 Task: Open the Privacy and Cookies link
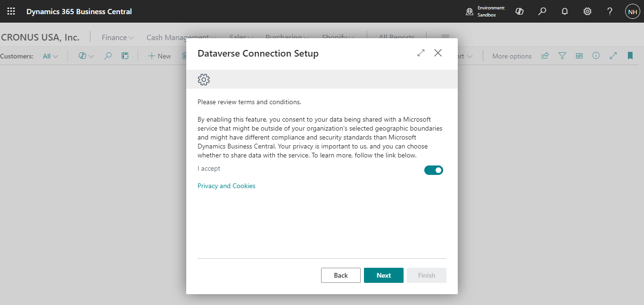(226, 186)
